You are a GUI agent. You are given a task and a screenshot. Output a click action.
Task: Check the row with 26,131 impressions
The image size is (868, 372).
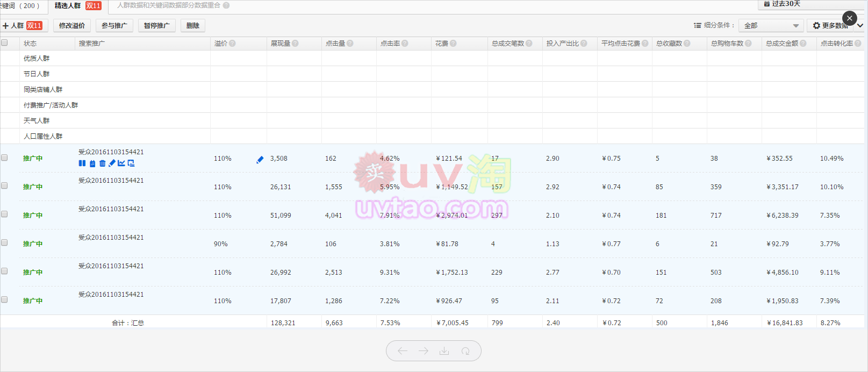click(4, 185)
